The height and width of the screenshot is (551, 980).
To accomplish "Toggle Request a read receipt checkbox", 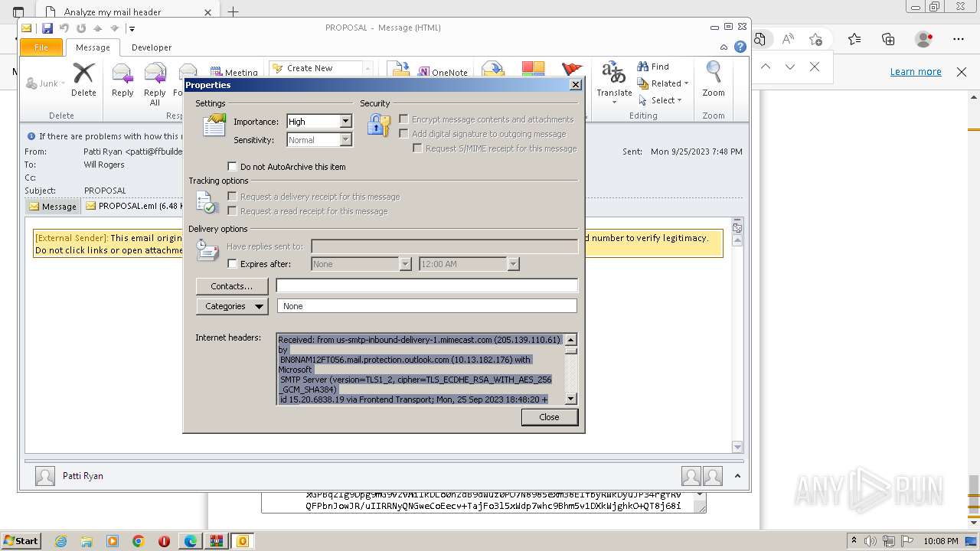I will pos(233,211).
